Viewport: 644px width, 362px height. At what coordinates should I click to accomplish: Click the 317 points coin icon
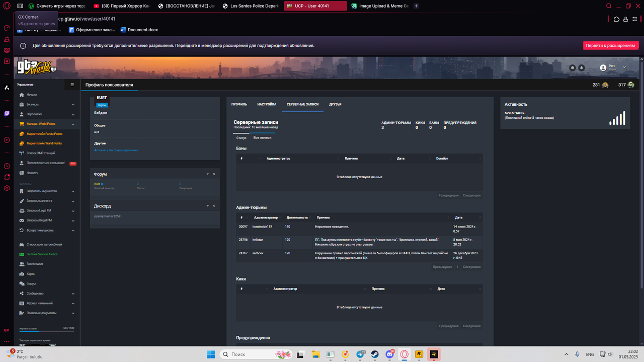pyautogui.click(x=631, y=85)
